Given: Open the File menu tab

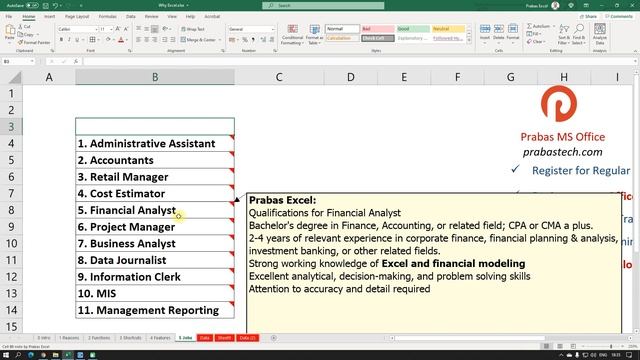Looking at the screenshot, I should tap(9, 17).
